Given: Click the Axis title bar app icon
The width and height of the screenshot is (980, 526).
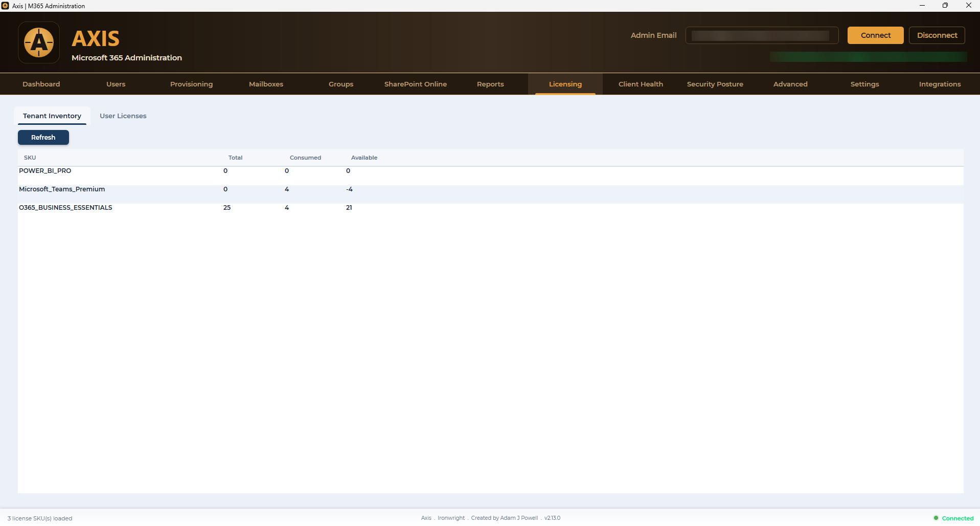Looking at the screenshot, I should (5, 6).
